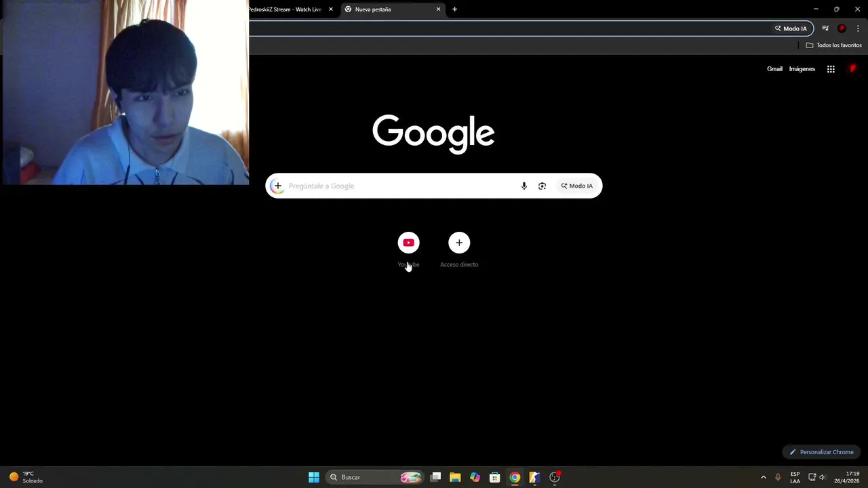Open the weather widget showing 19°C Soleado

point(26,477)
